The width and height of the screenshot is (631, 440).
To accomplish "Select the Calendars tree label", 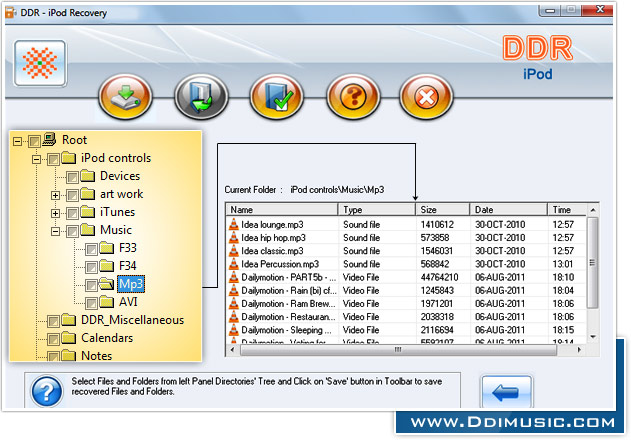I will [107, 338].
